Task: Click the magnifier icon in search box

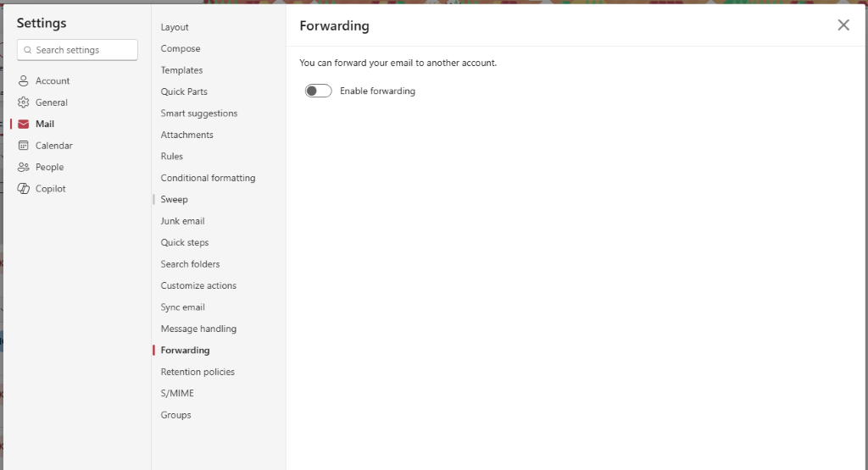Action: pyautogui.click(x=28, y=50)
